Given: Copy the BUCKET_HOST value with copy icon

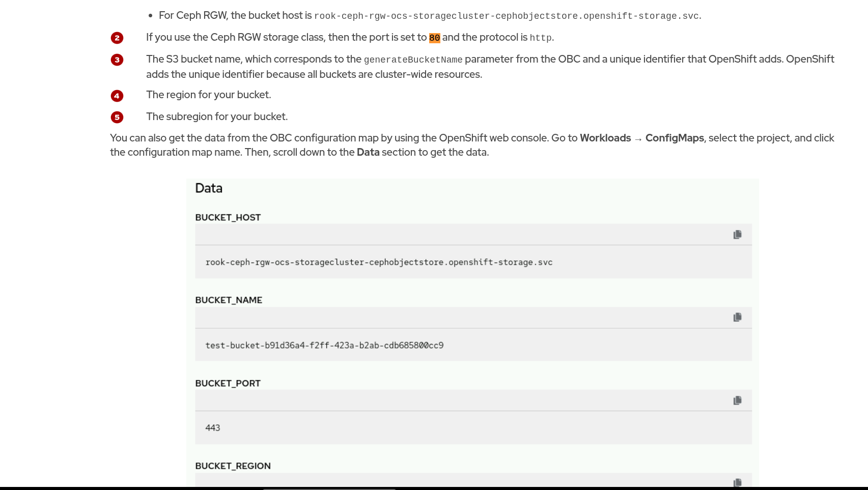Looking at the screenshot, I should pyautogui.click(x=737, y=235).
